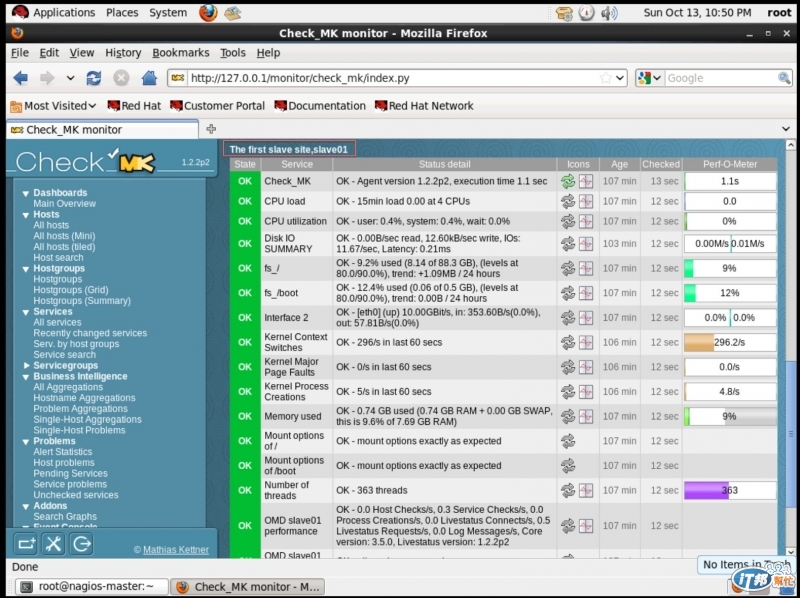Image resolution: width=800 pixels, height=598 pixels.
Task: Open the History menu
Action: [x=123, y=53]
